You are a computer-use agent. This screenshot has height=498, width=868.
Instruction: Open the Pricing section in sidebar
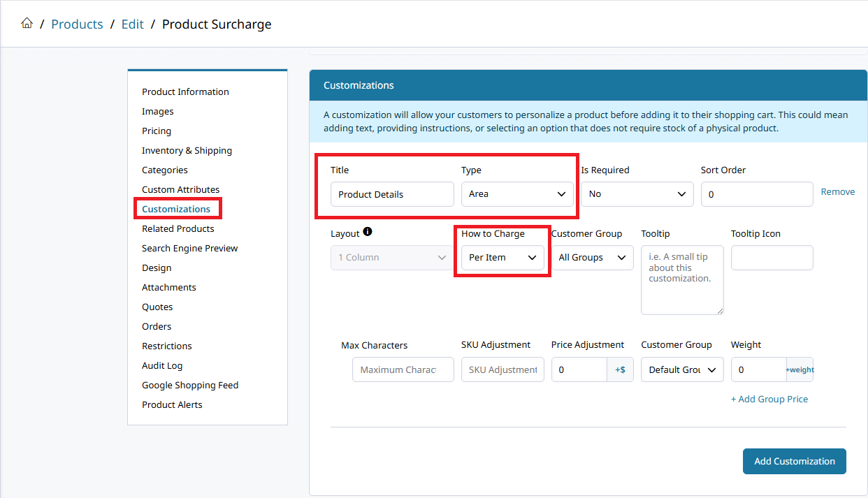[x=157, y=131]
